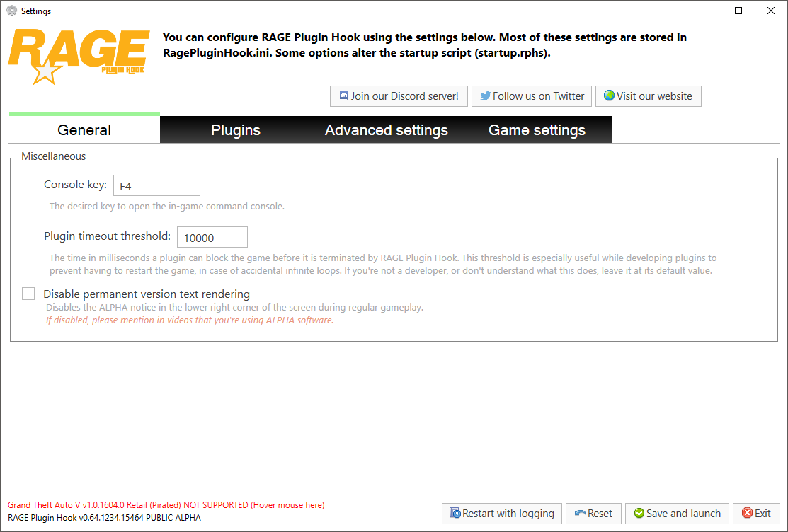Click the green checkmark icon on Save and launch
Viewport: 788px width, 532px height.
pos(639,513)
